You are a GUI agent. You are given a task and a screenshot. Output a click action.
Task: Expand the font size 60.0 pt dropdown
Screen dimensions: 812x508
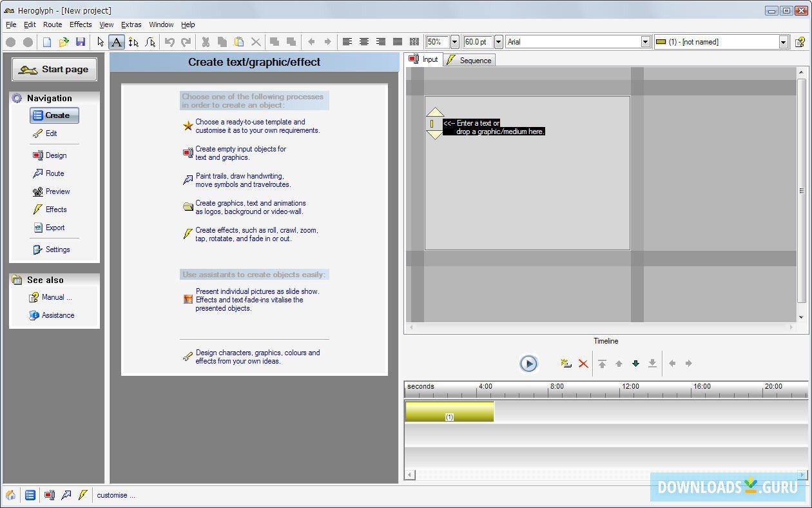498,42
